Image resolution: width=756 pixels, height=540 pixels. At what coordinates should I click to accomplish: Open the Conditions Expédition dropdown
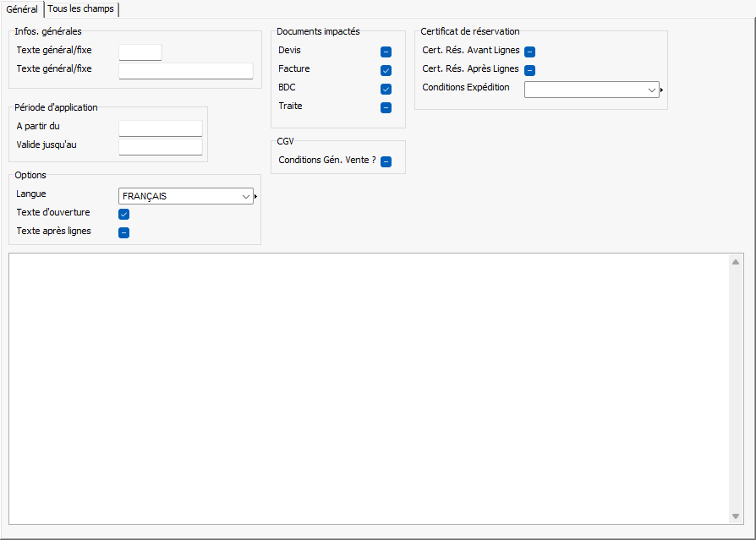tap(591, 90)
